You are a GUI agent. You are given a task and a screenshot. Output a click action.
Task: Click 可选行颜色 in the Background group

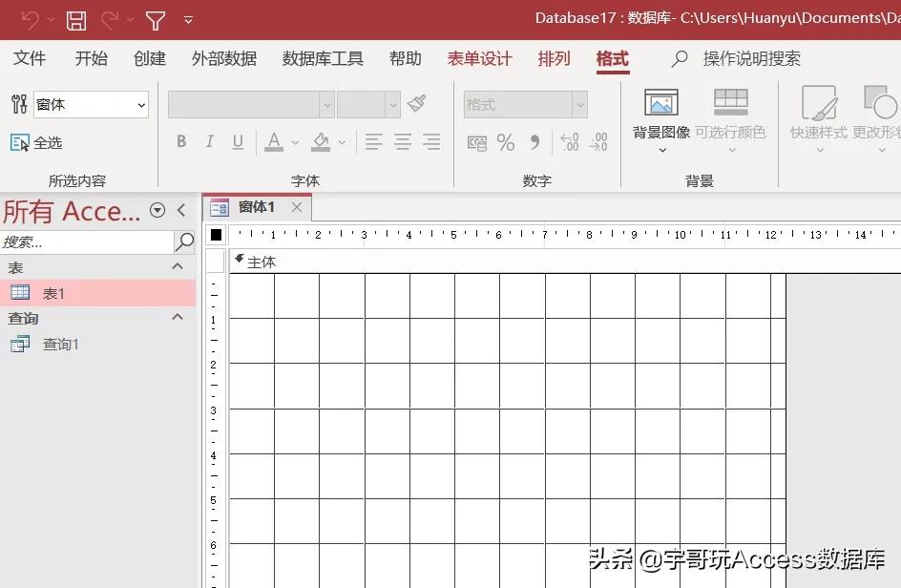731,116
